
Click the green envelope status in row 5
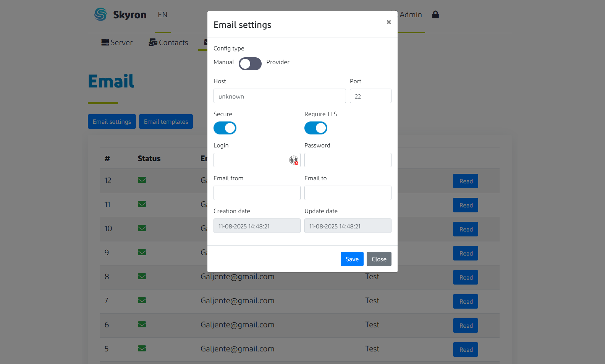coord(142,348)
